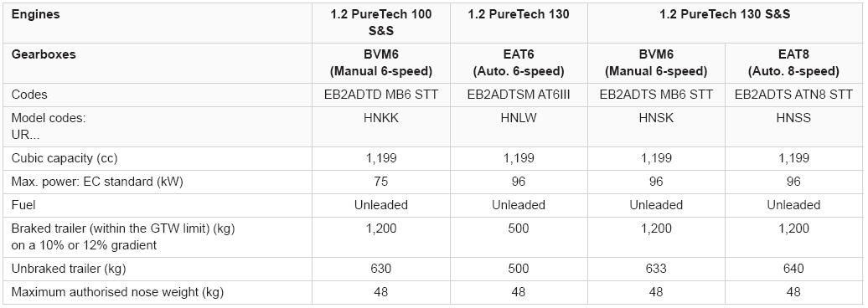Click the EB2ADTSM AT6III code cell

(519, 95)
